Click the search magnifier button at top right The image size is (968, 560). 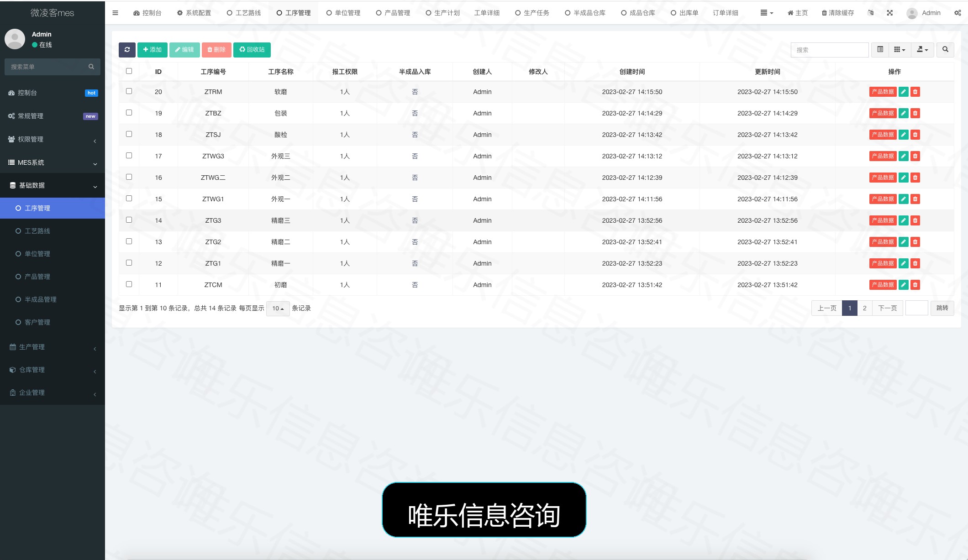tap(945, 50)
